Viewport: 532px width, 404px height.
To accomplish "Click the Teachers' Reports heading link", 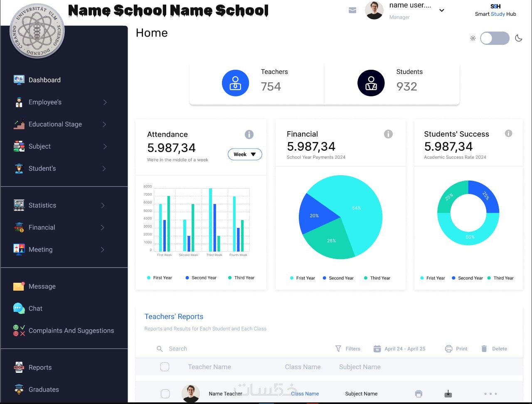I will 174,316.
